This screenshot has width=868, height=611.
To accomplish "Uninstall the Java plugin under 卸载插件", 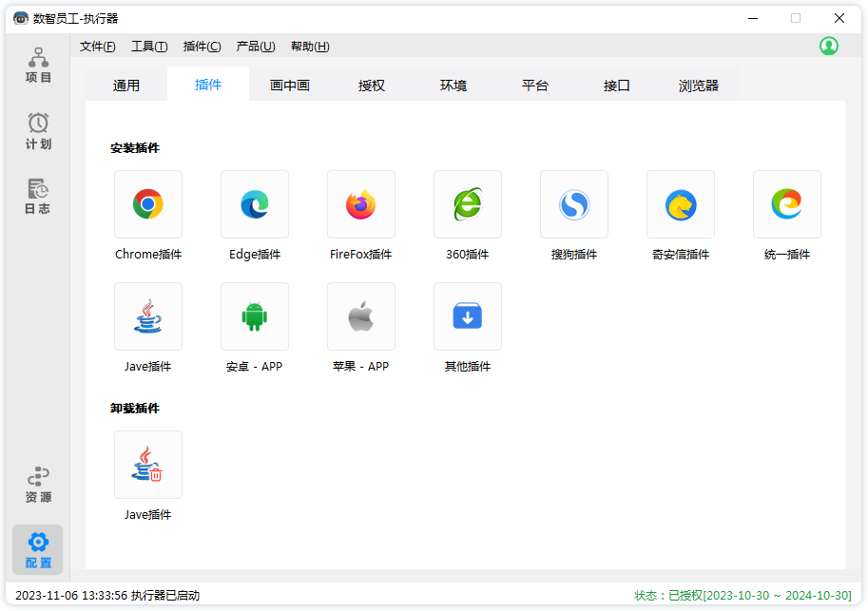I will tap(148, 465).
